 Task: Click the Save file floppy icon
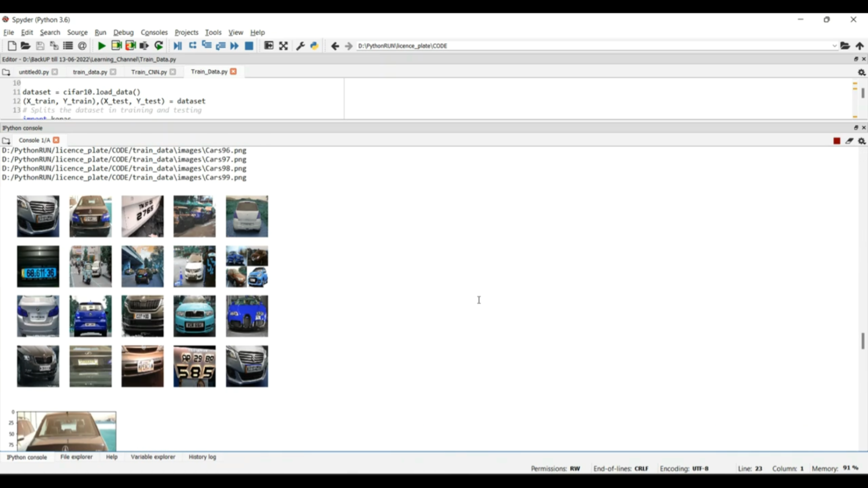[x=40, y=46]
